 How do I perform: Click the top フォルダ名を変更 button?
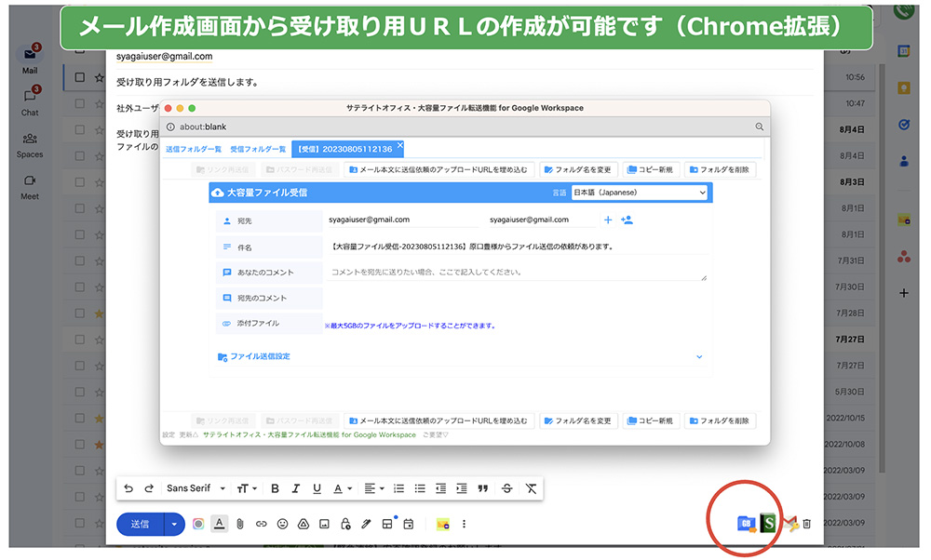pos(578,169)
